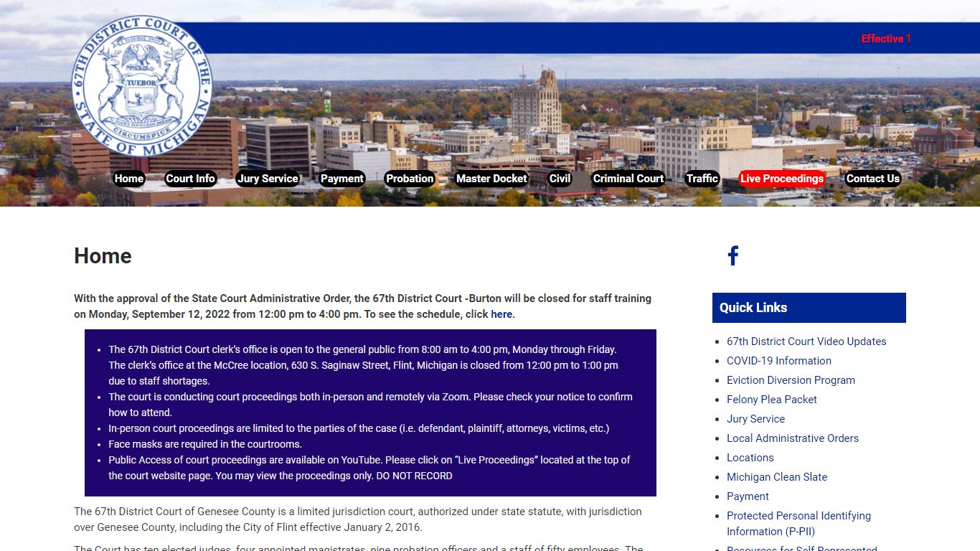Screen dimensions: 980x551
Task: Open the Contact Us page
Action: [872, 179]
